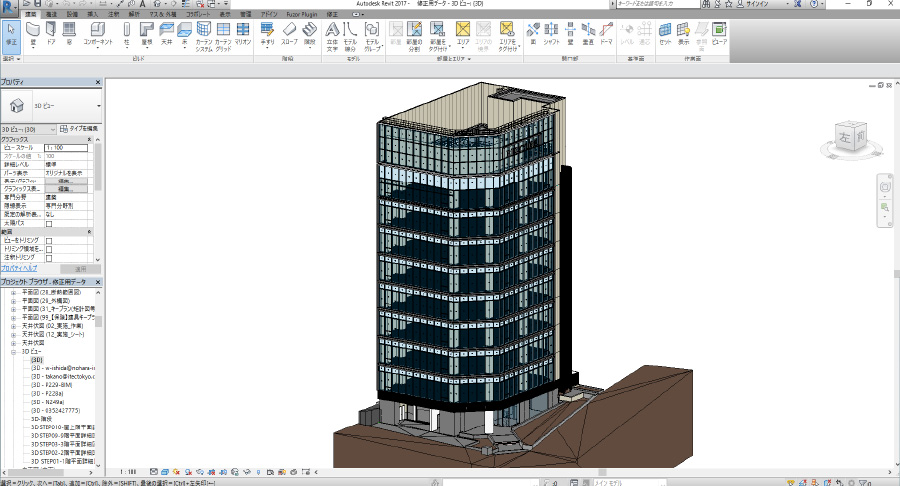Select the 部屋の分割 (Room Separator) tool
The image size is (900, 486).
tap(414, 36)
